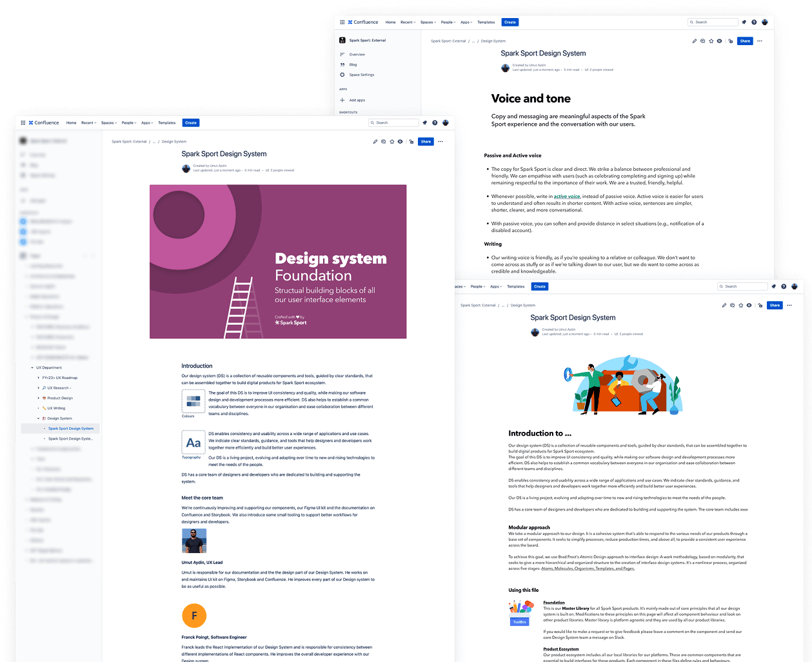
Task: Open notifications in Voice and tone window
Action: [744, 22]
